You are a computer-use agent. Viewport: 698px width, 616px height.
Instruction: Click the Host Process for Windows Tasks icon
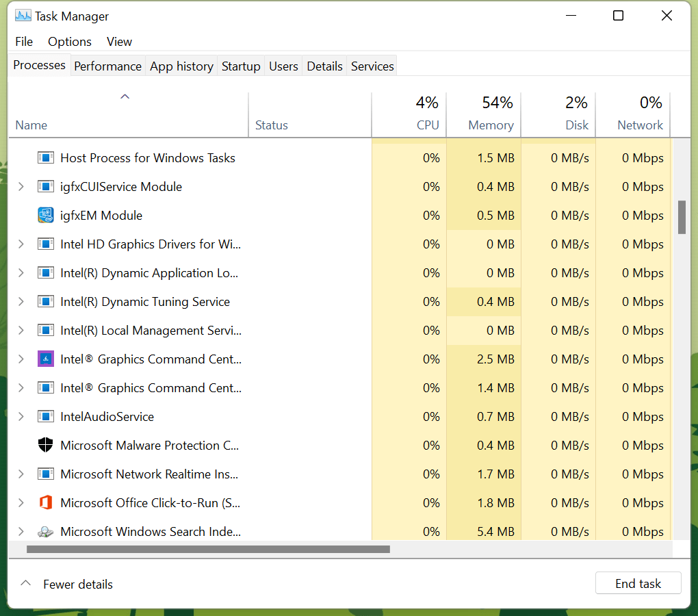(x=45, y=158)
